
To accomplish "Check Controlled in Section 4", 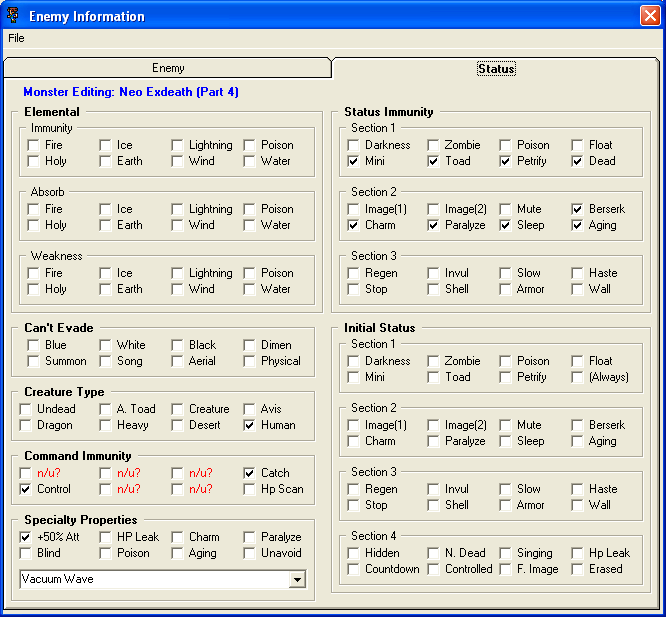I will (433, 569).
